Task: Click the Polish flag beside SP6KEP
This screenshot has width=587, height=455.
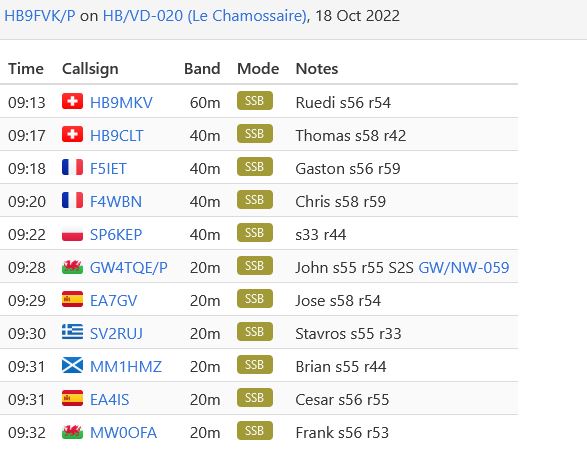Action: tap(72, 234)
